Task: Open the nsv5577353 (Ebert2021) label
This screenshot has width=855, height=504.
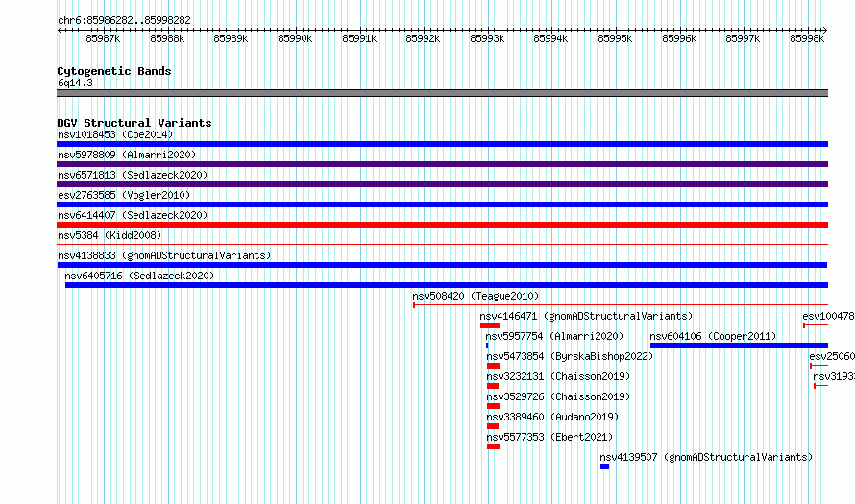Action: pyautogui.click(x=550, y=437)
